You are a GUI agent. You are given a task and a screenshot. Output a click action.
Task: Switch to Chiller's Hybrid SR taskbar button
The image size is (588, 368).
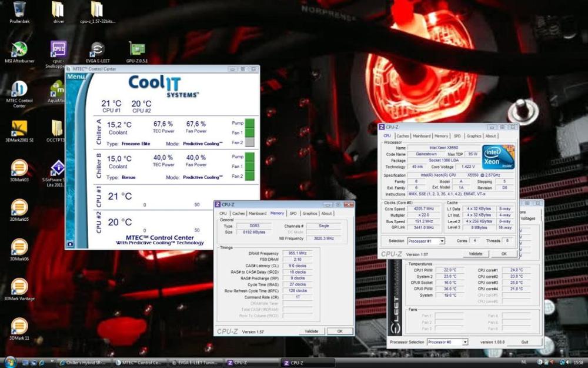click(84, 363)
